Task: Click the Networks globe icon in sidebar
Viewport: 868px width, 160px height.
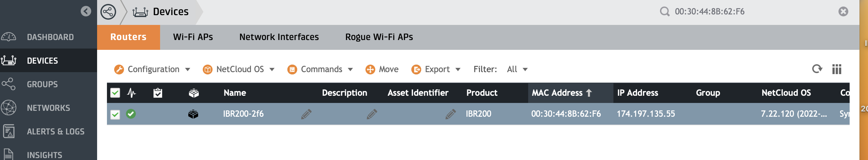Action: click(x=9, y=108)
